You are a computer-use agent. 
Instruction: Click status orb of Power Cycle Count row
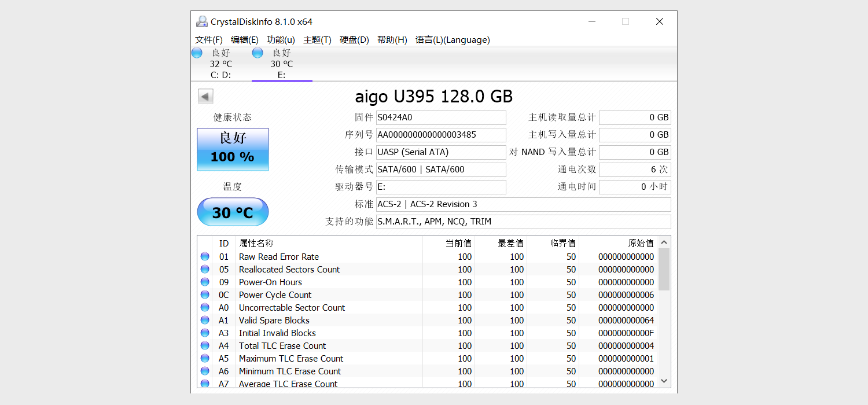pos(205,294)
